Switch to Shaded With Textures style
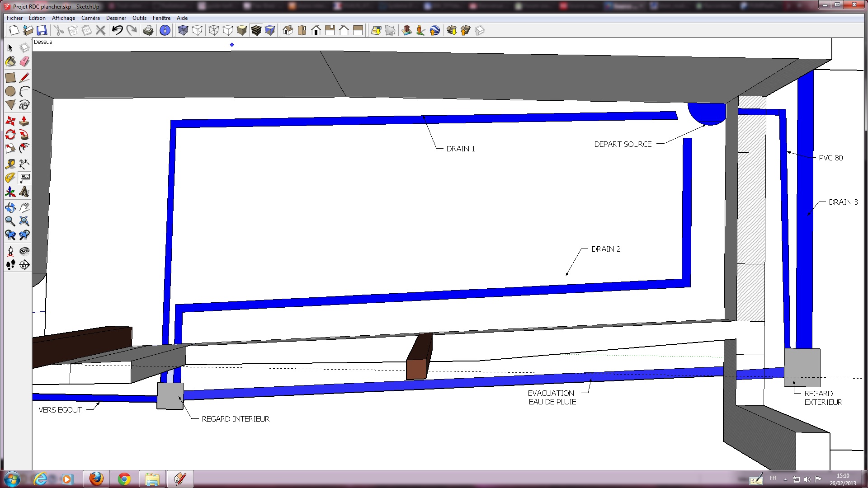This screenshot has width=868, height=488. point(256,30)
